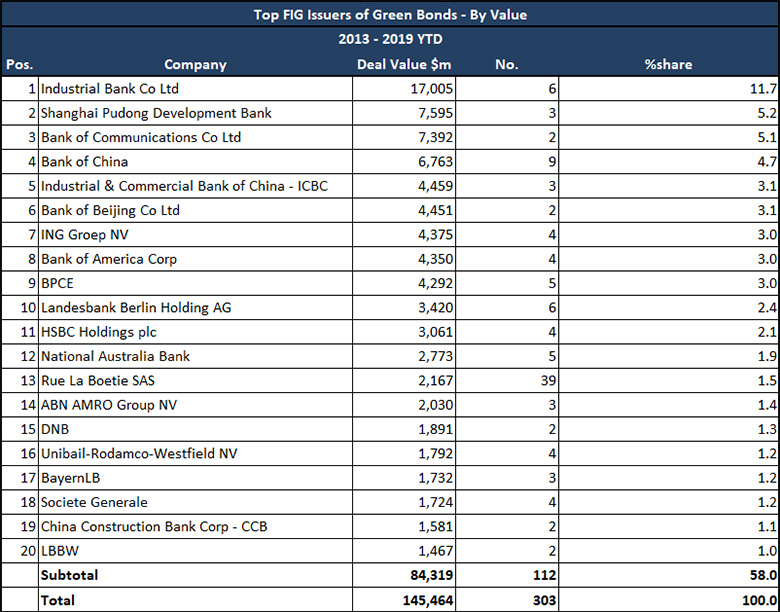The image size is (780, 612).
Task: Select 'Landesbank Berlin Holding AG' cell
Action: [x=195, y=308]
